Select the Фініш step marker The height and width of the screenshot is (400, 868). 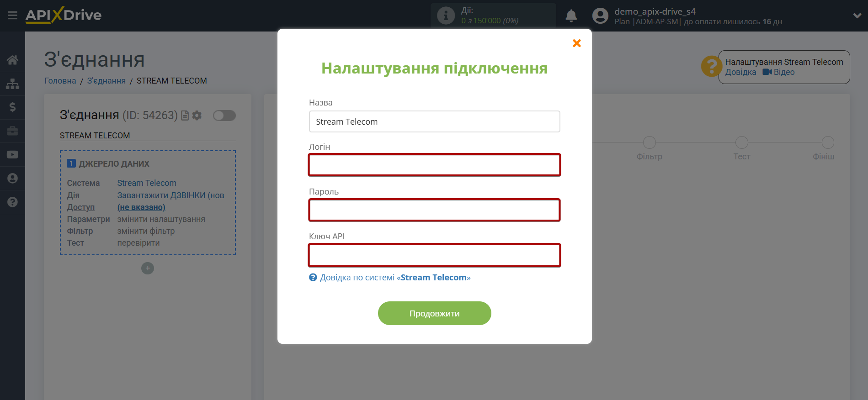coord(828,142)
